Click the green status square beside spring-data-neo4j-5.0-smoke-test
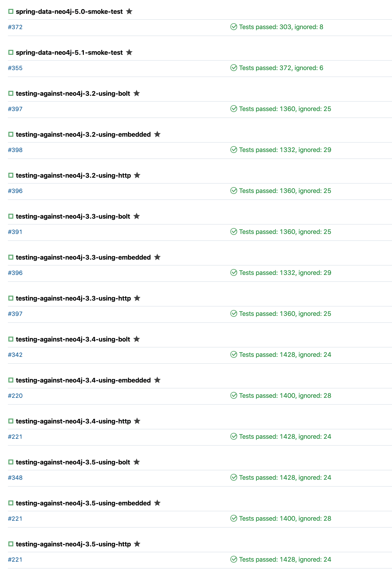392x574 pixels. click(x=11, y=11)
